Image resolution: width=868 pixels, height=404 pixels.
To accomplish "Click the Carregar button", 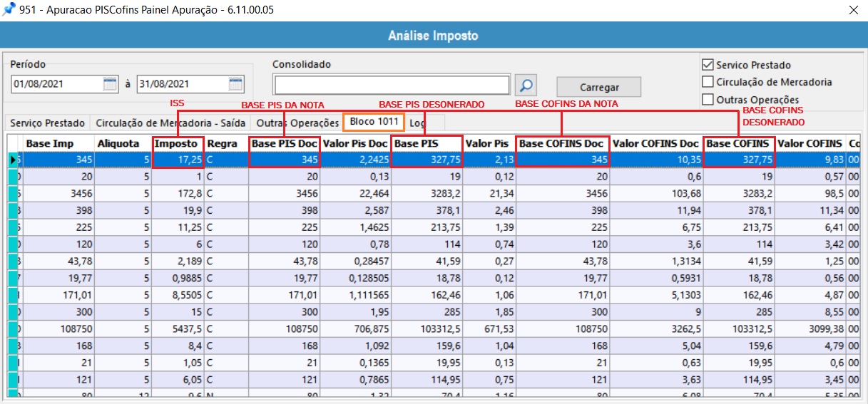I will tap(599, 87).
